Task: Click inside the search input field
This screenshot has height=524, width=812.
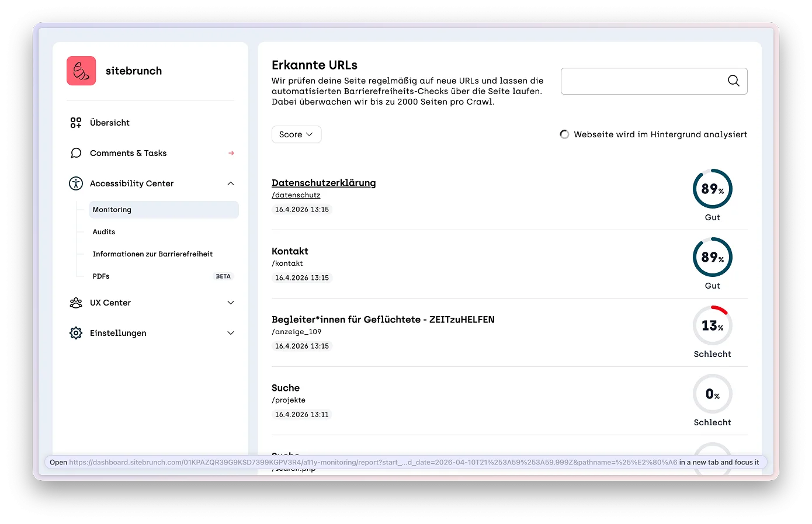Action: (x=643, y=81)
